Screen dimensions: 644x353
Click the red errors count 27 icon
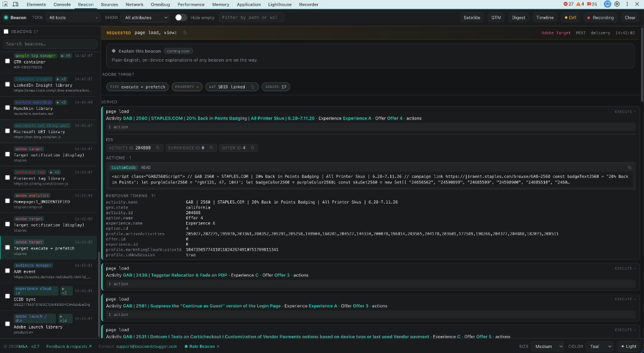pyautogui.click(x=569, y=4)
